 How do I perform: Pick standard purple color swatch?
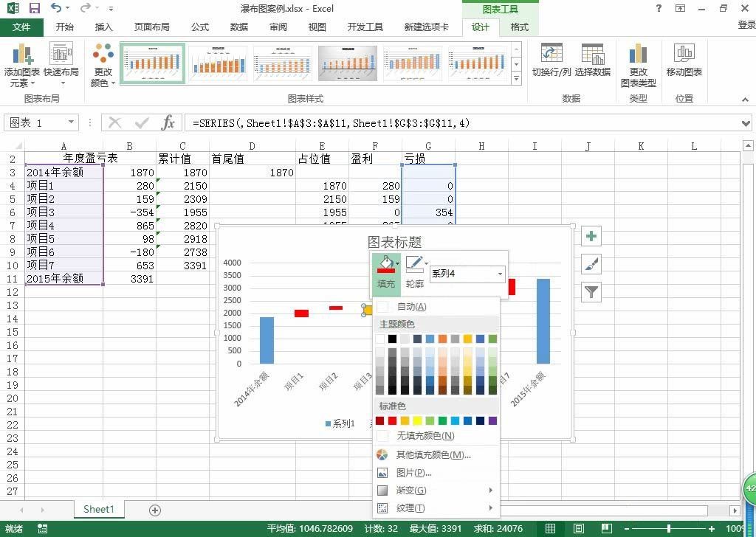pos(492,421)
